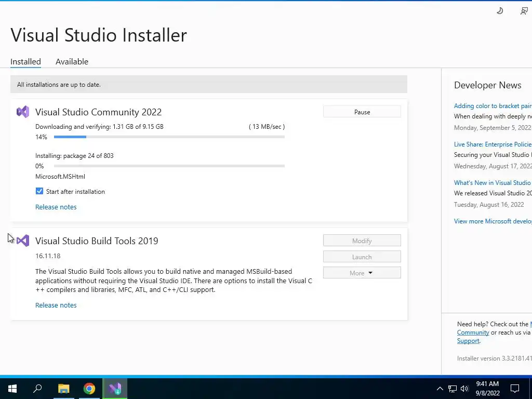Open network status tray icon
This screenshot has height=399, width=532.
point(453,389)
